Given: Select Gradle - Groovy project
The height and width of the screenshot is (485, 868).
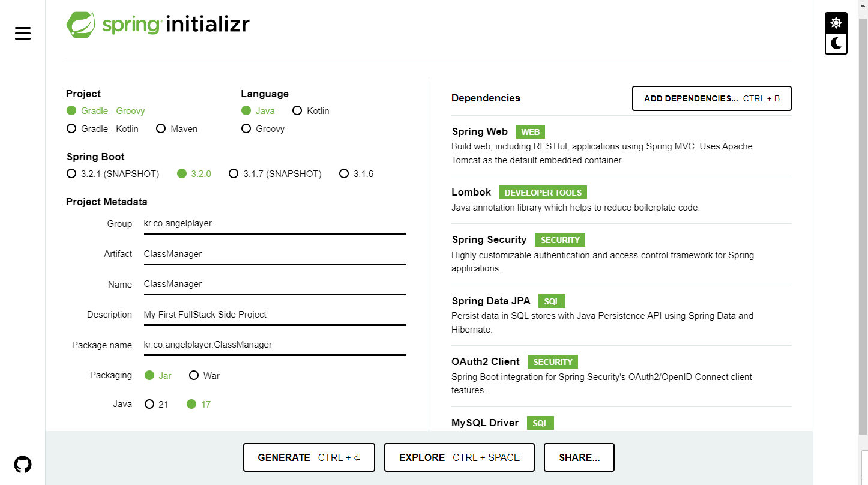Looking at the screenshot, I should click(x=106, y=111).
